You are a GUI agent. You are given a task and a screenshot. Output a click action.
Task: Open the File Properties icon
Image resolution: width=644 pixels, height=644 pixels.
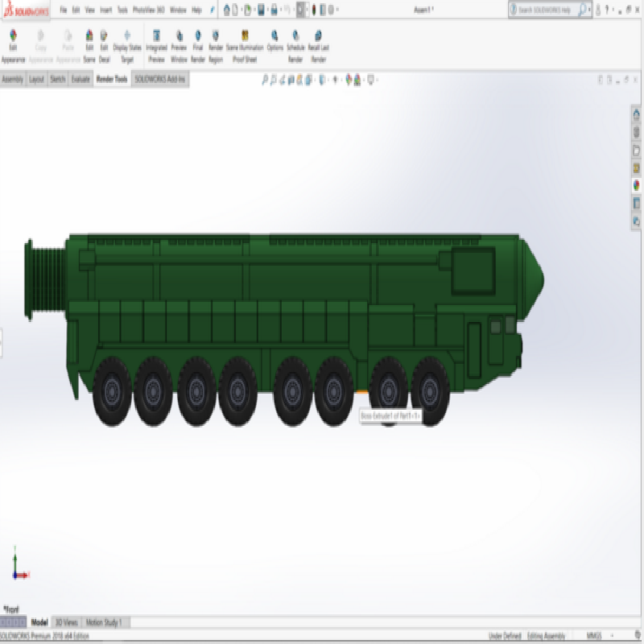coord(323,10)
